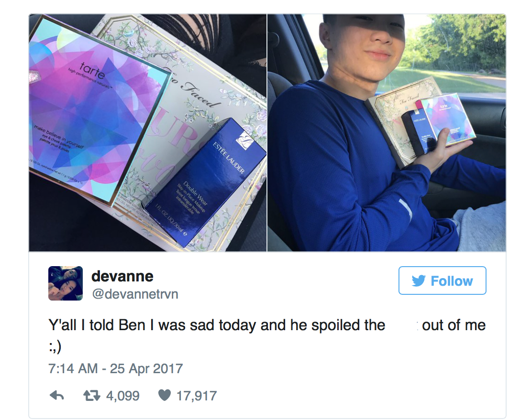Image resolution: width=531 pixels, height=420 pixels.
Task: Open the @devannetrvn handle link
Action: [135, 294]
